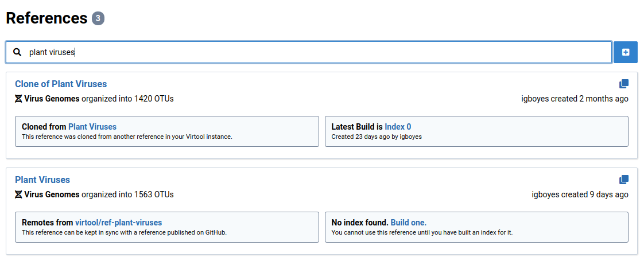Click the References page heading
The height and width of the screenshot is (261, 644).
[x=46, y=18]
